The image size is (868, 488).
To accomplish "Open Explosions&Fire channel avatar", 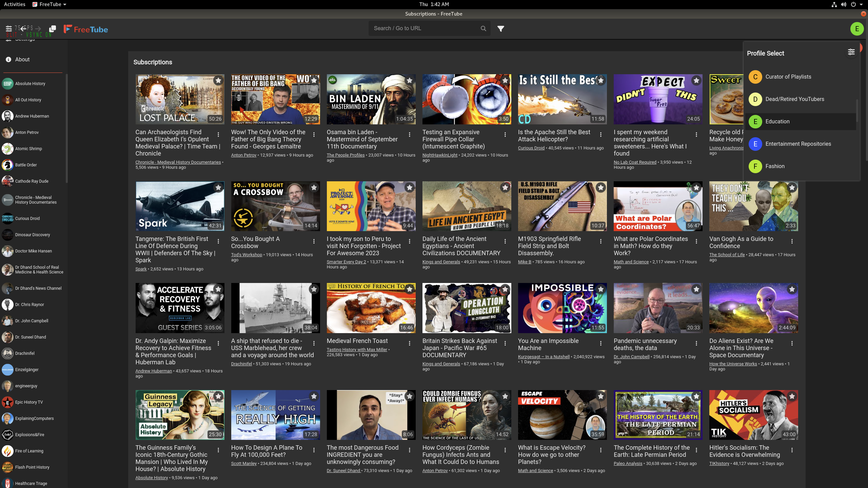I will click(x=7, y=435).
